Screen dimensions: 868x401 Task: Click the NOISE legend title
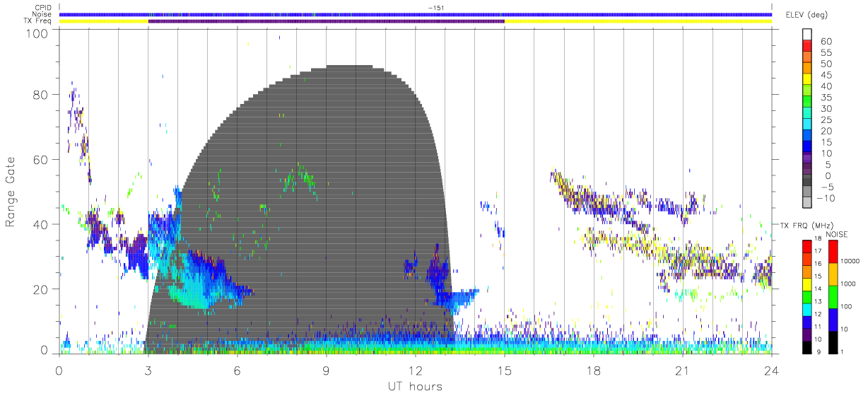837,234
